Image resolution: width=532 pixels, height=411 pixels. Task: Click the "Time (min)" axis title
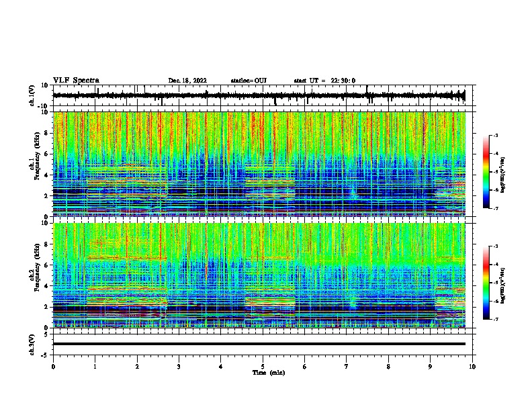tap(269, 373)
